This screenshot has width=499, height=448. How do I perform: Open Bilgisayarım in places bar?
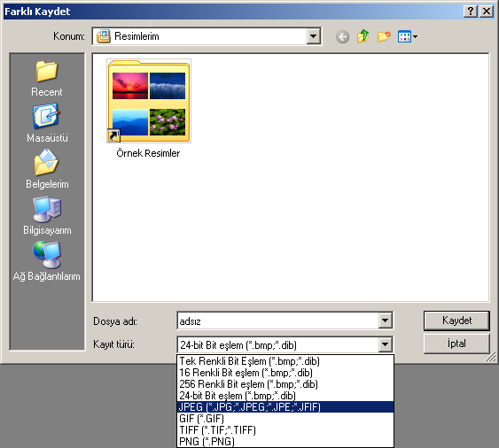[x=47, y=215]
